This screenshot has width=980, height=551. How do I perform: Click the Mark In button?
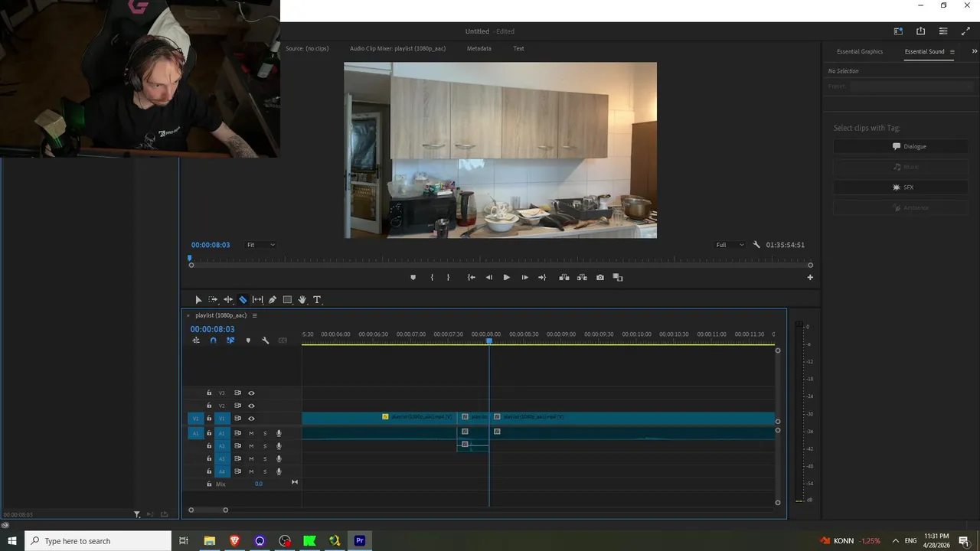[432, 278]
